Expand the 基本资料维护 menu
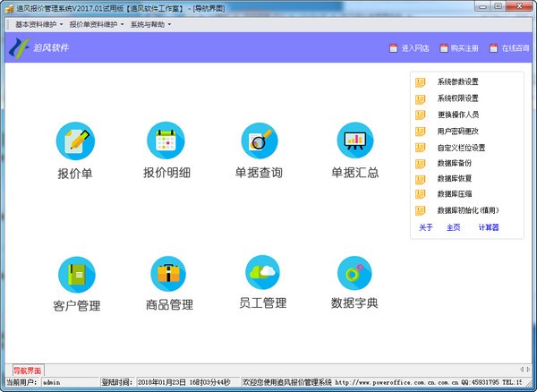537x392 pixels. [38, 24]
